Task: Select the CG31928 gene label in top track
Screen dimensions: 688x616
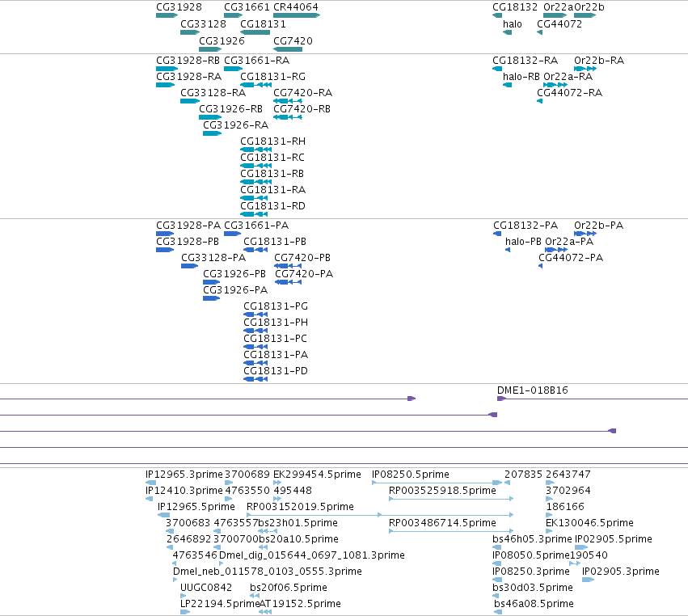Action: [x=179, y=7]
